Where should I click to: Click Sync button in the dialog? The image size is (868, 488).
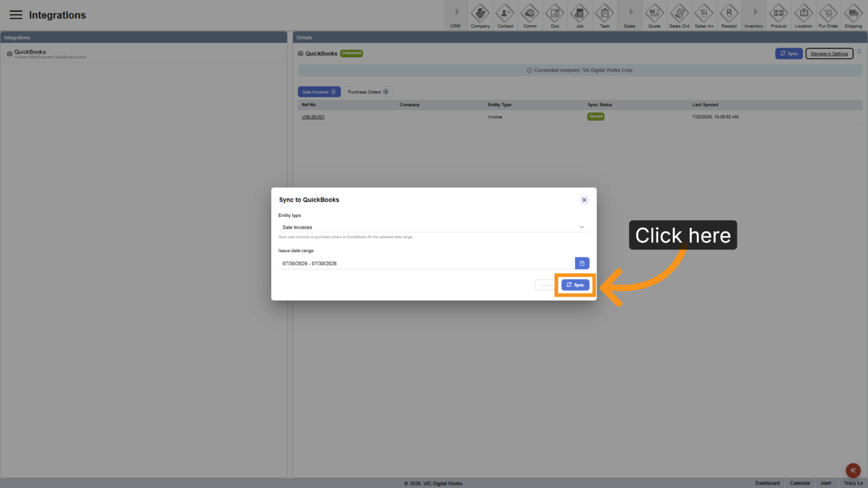coord(576,285)
